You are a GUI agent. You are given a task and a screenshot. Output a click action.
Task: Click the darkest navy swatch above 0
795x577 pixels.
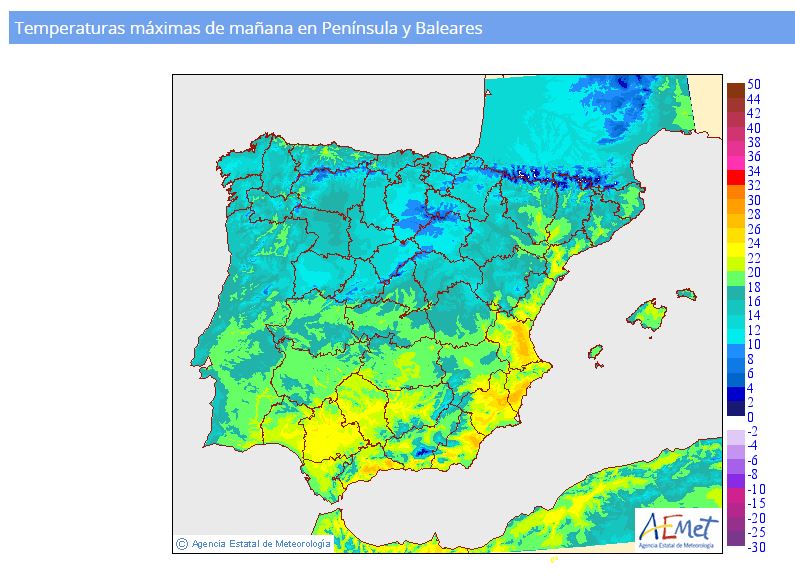735,408
